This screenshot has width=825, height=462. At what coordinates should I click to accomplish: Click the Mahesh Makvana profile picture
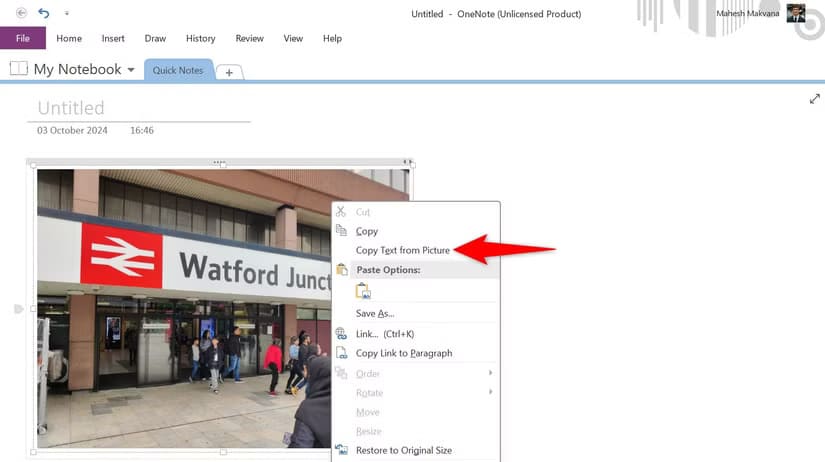pos(796,13)
